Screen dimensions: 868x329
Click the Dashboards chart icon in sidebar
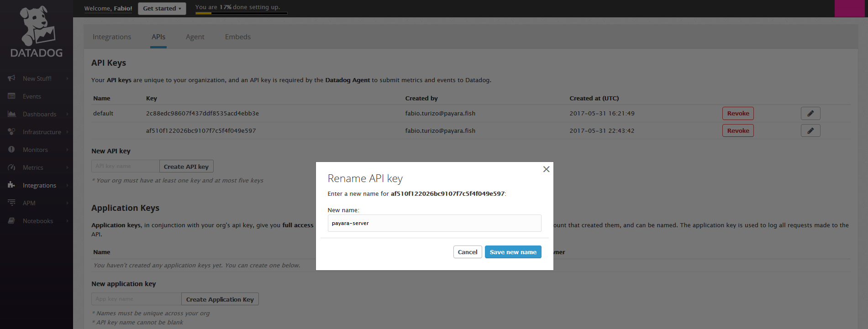click(11, 114)
